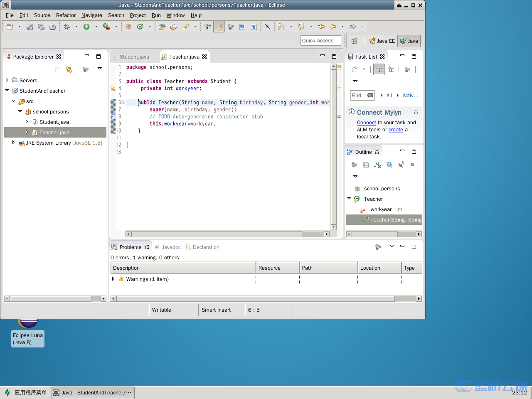Click the editor's horizontal scrollbar
The width and height of the screenshot is (532, 399).
(217, 234)
